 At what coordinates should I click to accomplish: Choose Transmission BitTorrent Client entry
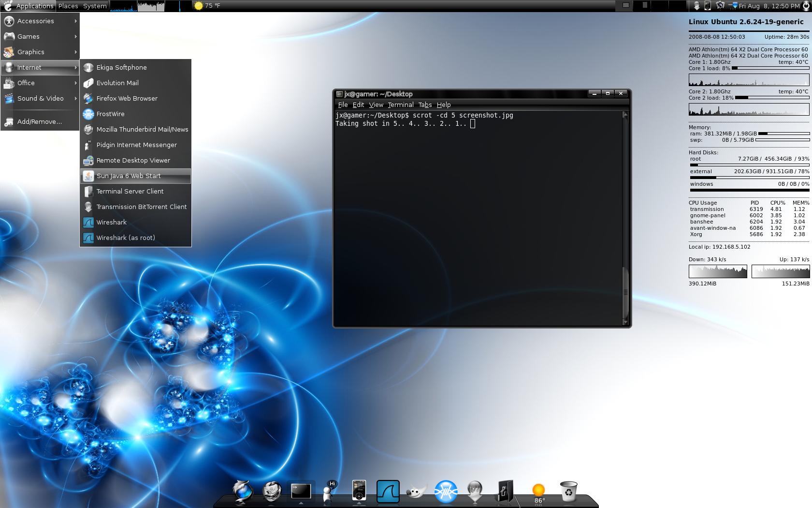click(x=136, y=207)
